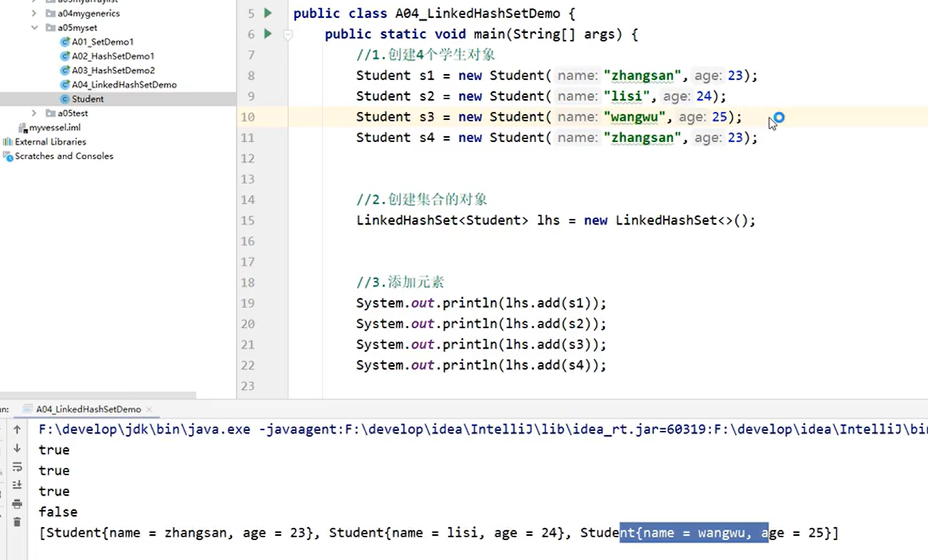Expand the a05test package
Viewport: 928px width, 560px height.
coord(34,113)
